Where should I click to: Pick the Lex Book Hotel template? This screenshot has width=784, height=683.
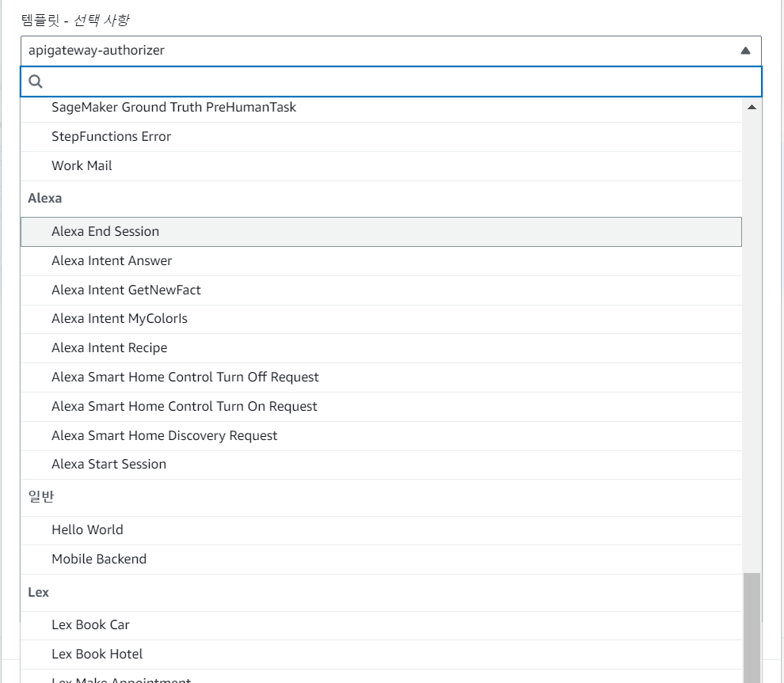pos(381,655)
